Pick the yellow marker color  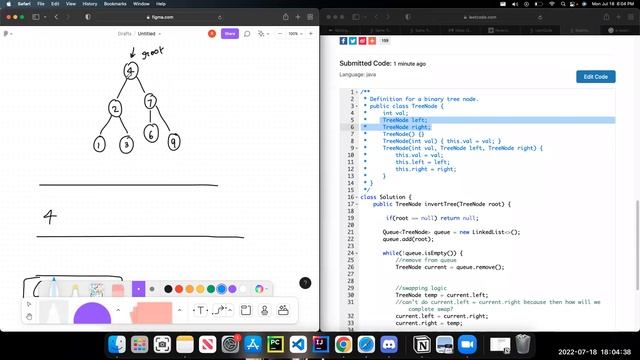tap(200, 289)
